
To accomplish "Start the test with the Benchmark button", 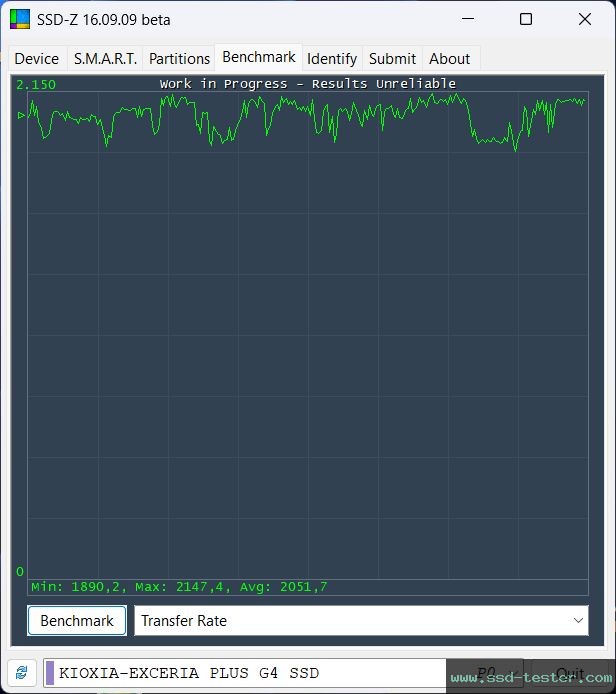I will point(77,621).
